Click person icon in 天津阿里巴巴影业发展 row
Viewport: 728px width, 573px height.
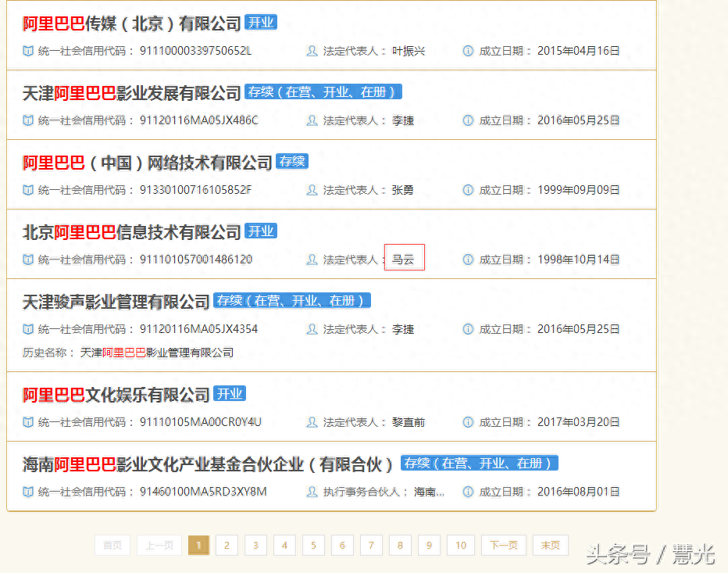click(x=312, y=120)
